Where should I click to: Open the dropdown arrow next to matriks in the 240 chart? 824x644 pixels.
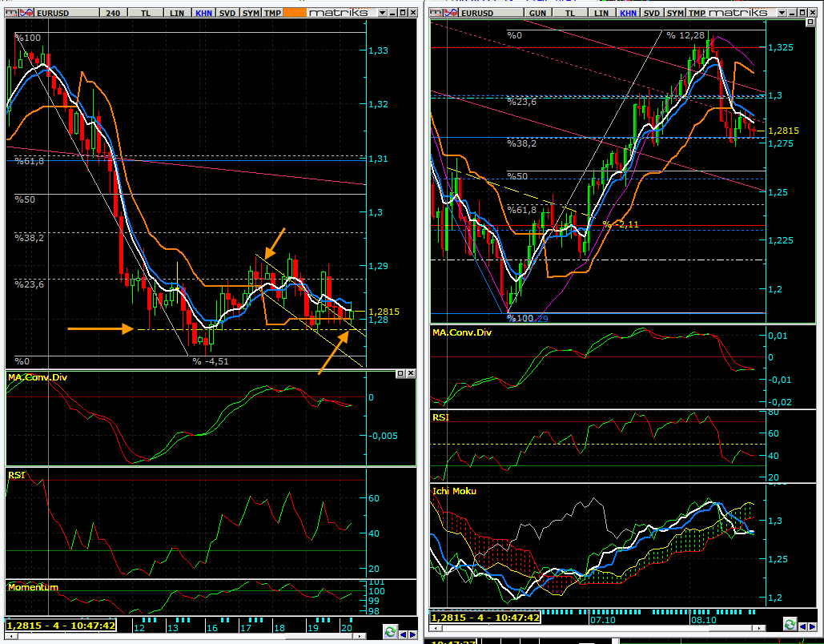click(380, 14)
